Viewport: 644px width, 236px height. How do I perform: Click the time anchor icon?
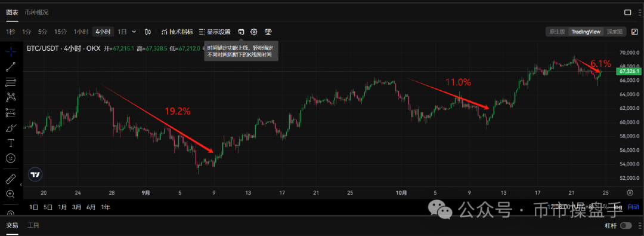tap(241, 32)
